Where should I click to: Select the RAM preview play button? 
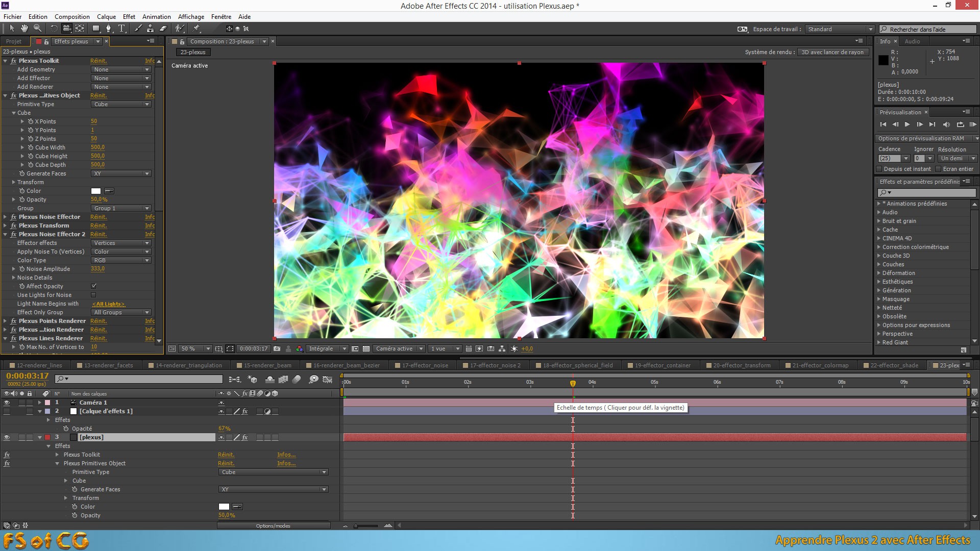coord(970,124)
